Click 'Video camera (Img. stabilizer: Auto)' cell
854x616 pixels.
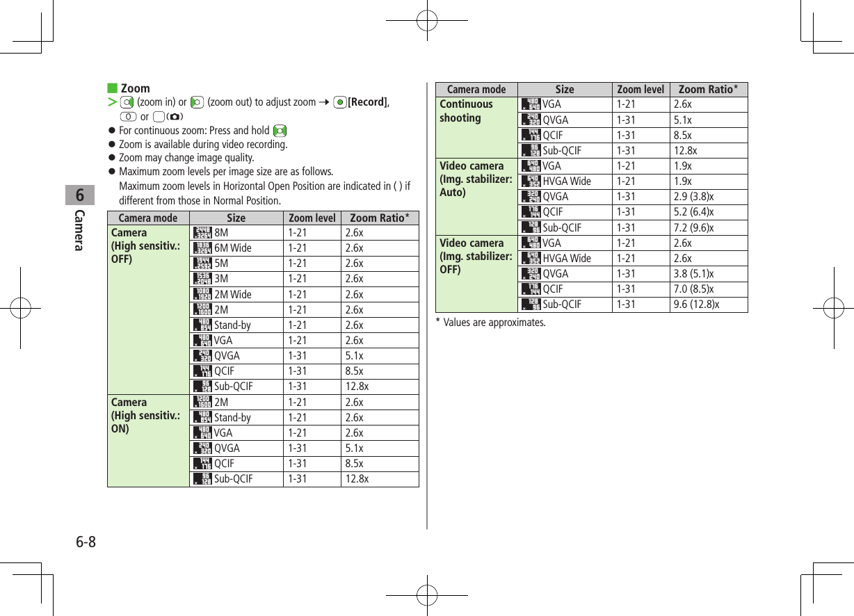click(476, 197)
